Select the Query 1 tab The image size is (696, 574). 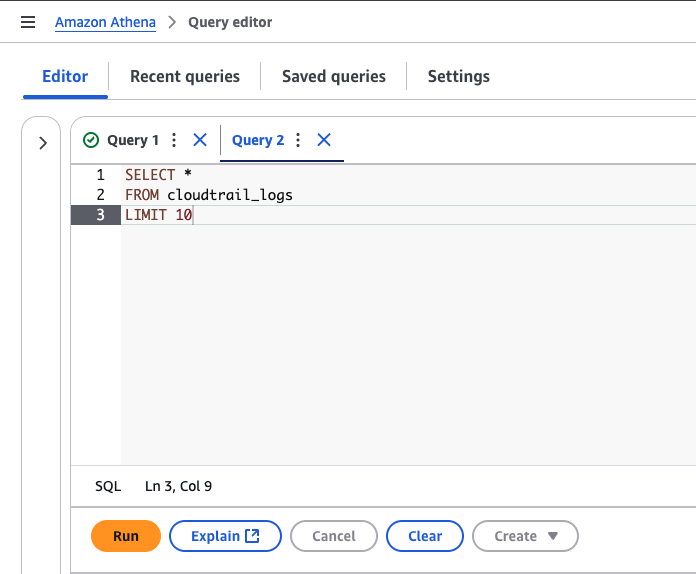(x=133, y=140)
